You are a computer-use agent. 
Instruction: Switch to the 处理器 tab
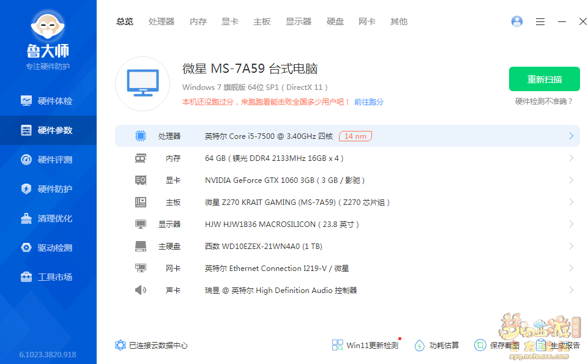tap(162, 22)
